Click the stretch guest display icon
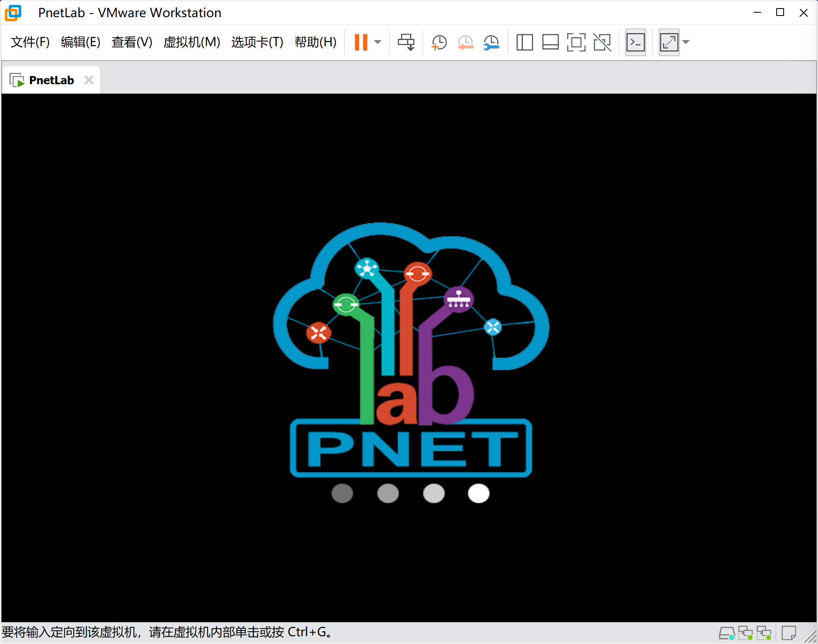818x644 pixels. click(669, 42)
